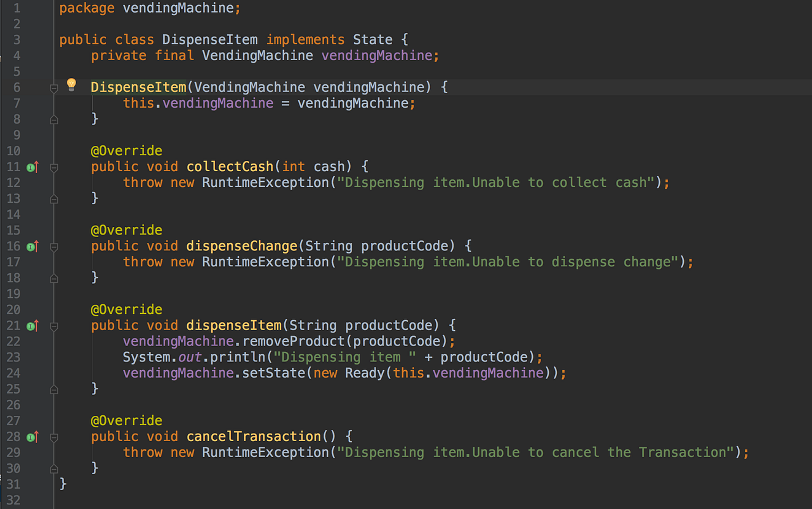Click the class name DispenseItem on line 3
This screenshot has height=509, width=812.
coord(209,39)
